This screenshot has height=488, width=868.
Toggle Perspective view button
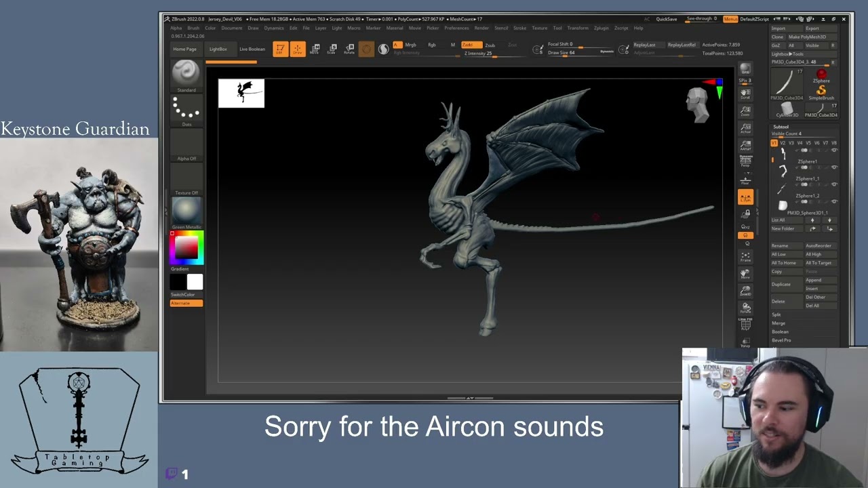coord(745,161)
